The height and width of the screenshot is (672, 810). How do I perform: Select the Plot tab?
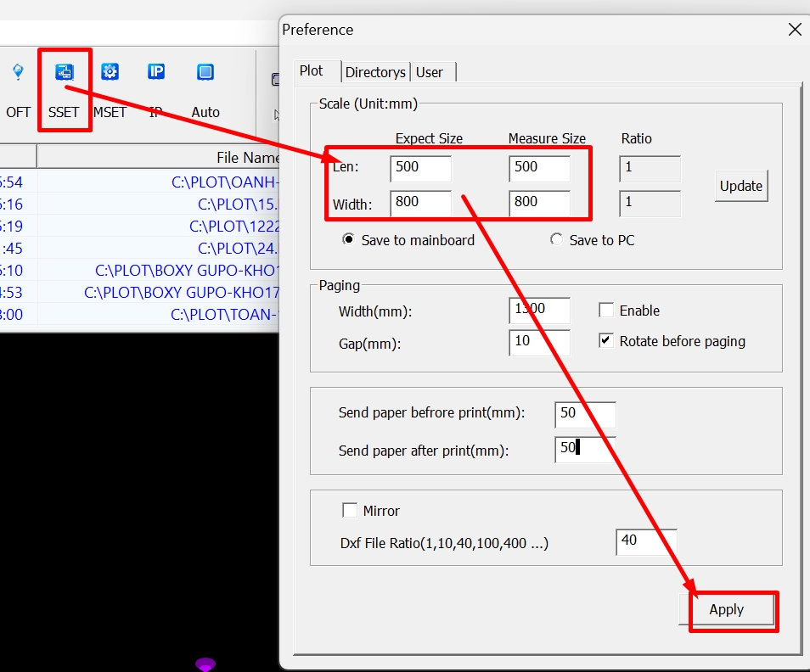point(312,71)
